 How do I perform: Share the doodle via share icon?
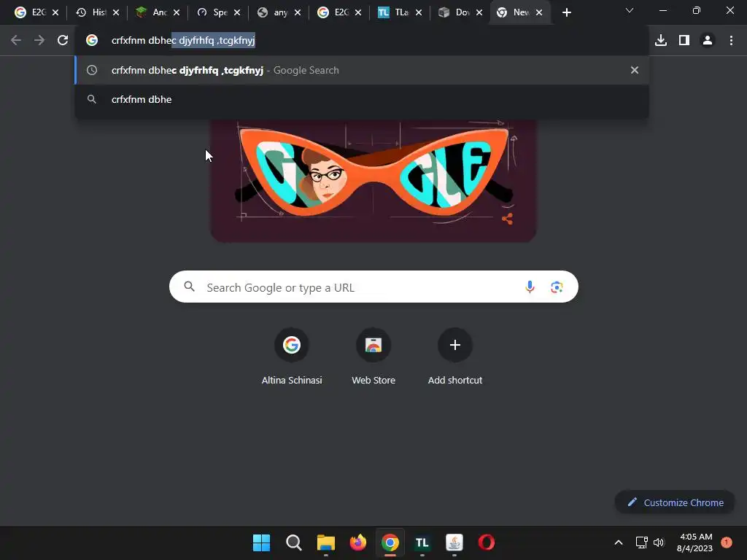coord(508,219)
